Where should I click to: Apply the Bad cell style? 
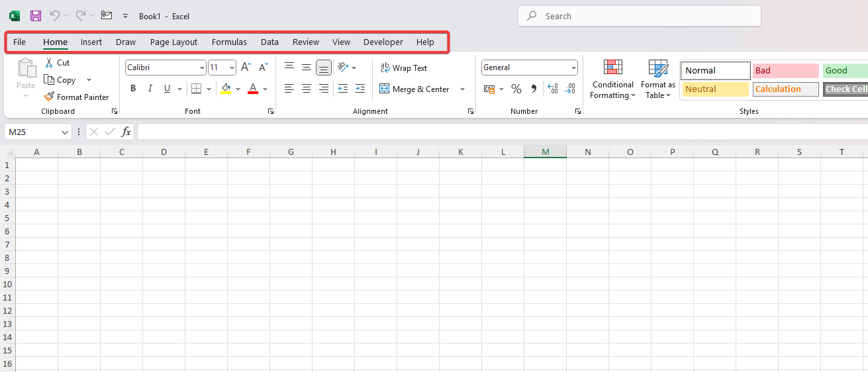point(786,70)
